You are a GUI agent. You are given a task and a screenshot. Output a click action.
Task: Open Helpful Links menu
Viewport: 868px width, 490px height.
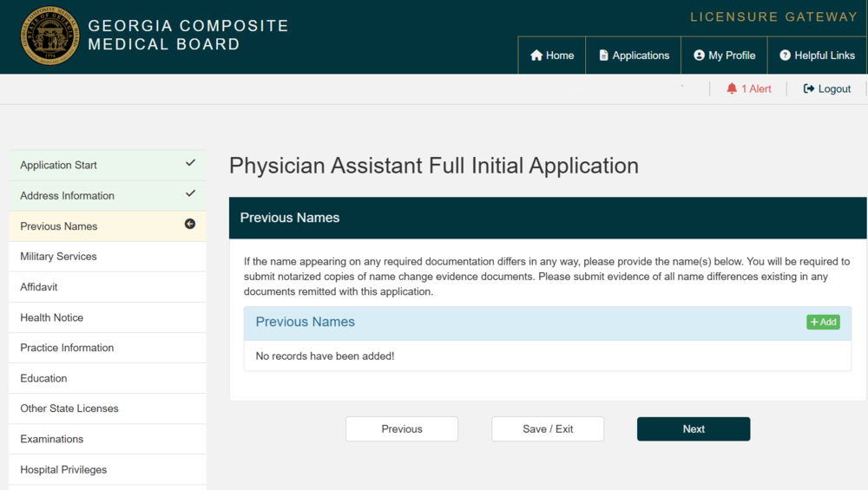tap(817, 56)
